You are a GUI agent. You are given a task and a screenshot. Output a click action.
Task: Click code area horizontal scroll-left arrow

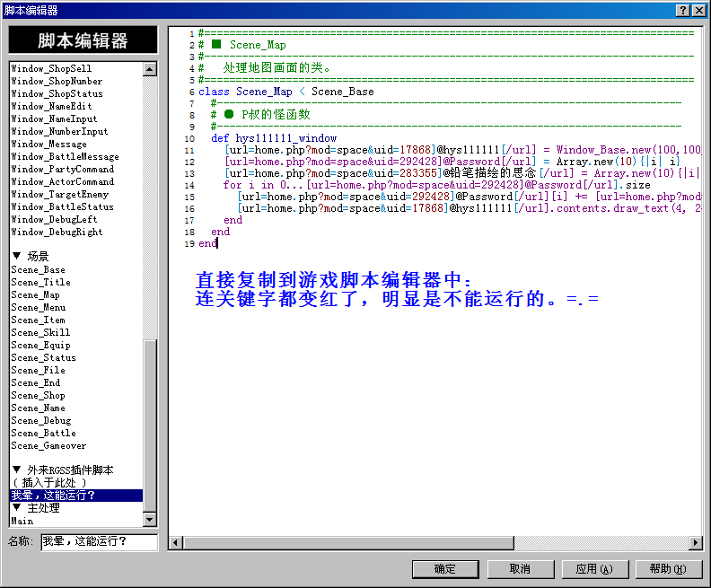click(x=176, y=542)
